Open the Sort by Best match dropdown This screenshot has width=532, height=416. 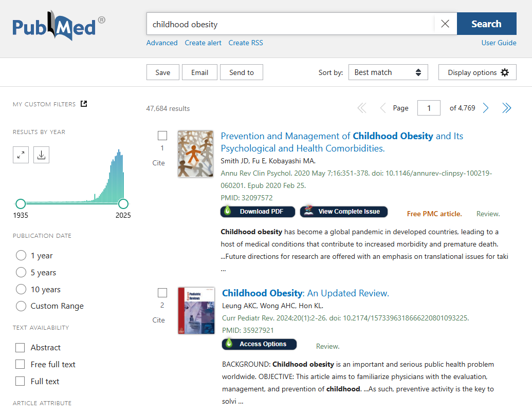pyautogui.click(x=388, y=72)
